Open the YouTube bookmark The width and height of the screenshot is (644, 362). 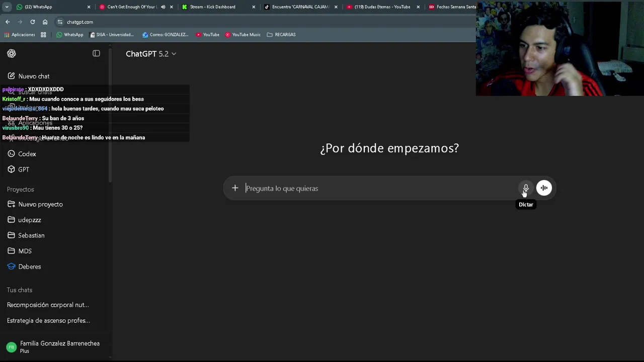(208, 35)
